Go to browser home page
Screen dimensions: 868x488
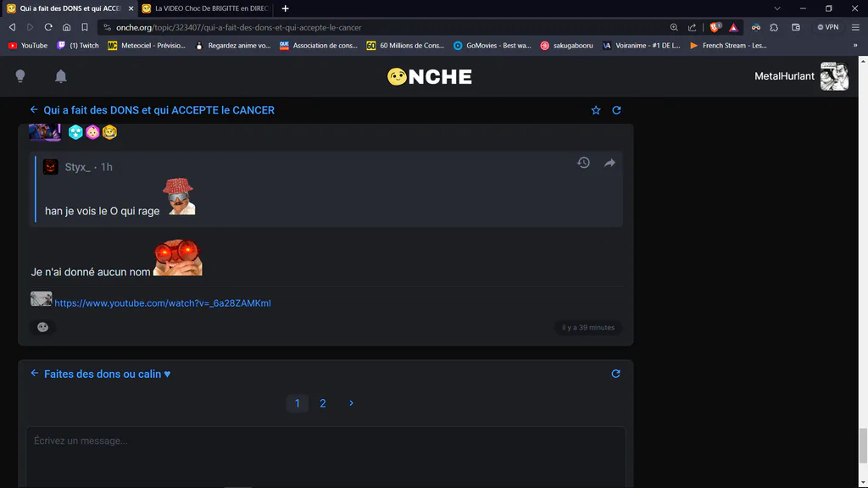pos(66,27)
